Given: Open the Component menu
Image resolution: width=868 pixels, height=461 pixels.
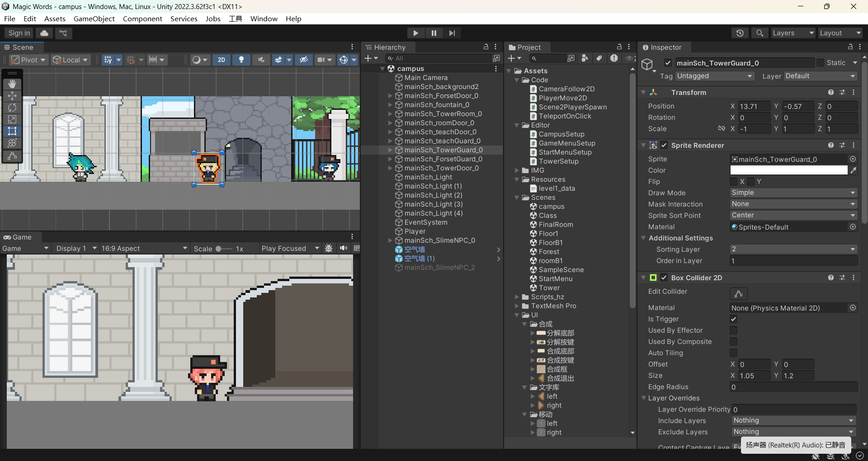Looking at the screenshot, I should 142,19.
